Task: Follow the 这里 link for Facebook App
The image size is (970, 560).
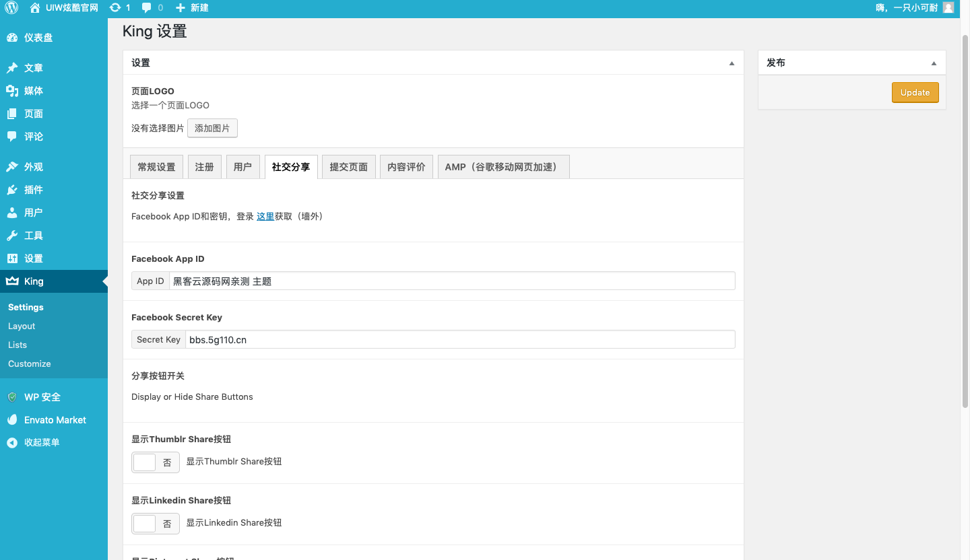Action: [x=265, y=217]
